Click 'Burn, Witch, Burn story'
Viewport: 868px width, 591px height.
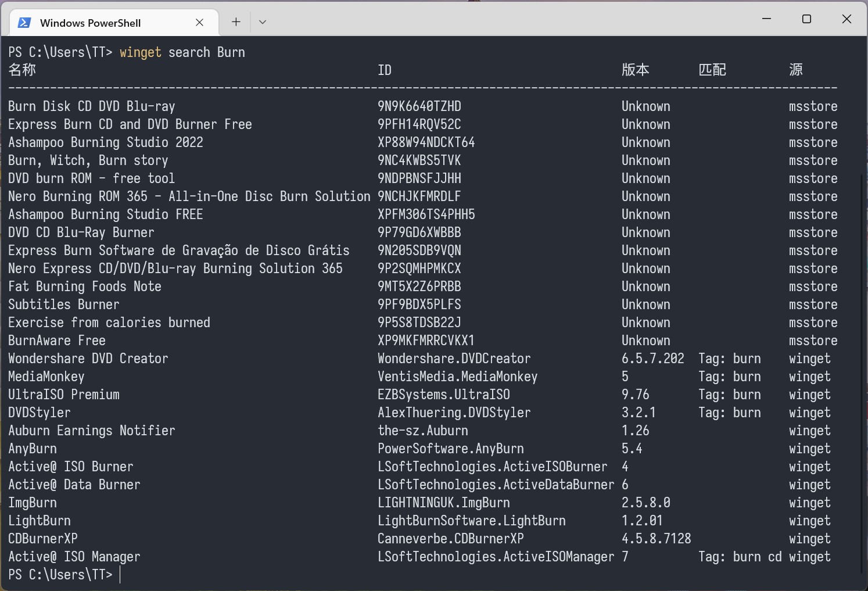click(88, 160)
